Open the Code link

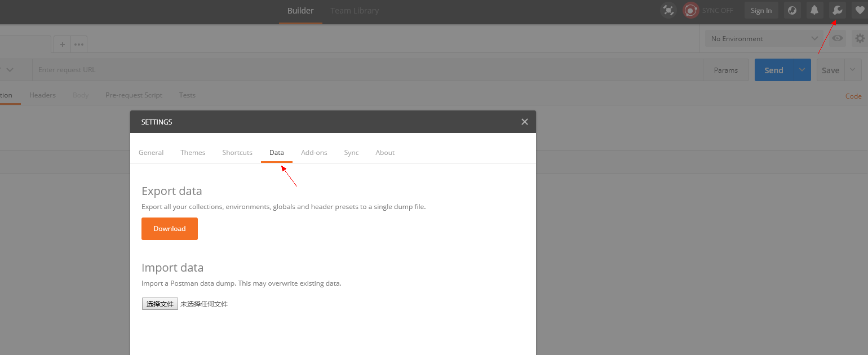(x=853, y=96)
